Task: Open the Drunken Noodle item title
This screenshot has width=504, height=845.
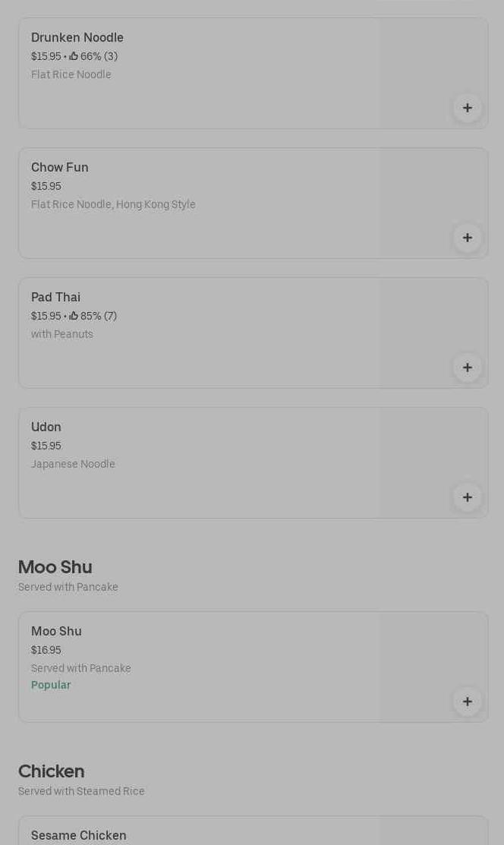Action: tap(77, 38)
